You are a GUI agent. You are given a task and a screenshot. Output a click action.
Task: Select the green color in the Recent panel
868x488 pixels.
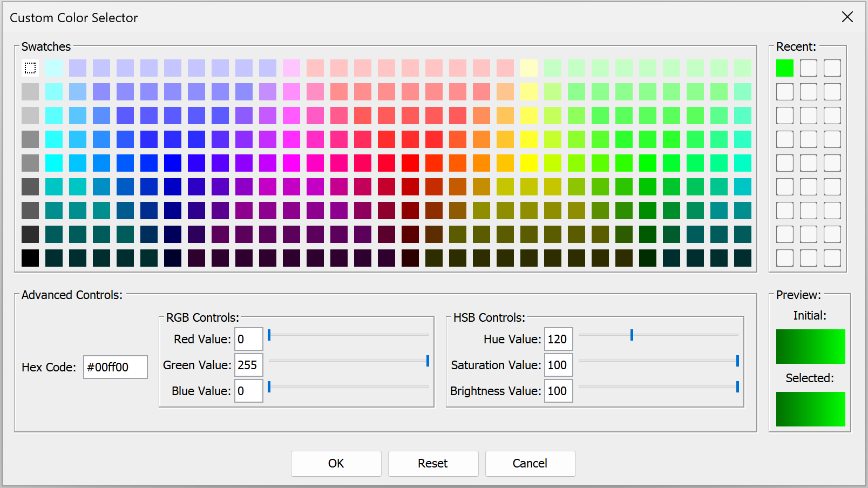point(785,68)
